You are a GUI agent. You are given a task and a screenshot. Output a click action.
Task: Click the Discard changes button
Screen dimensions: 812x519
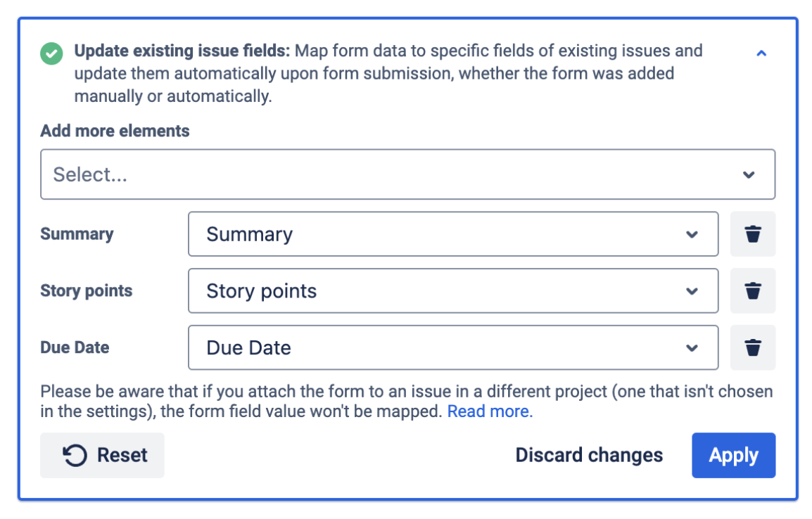click(x=589, y=456)
